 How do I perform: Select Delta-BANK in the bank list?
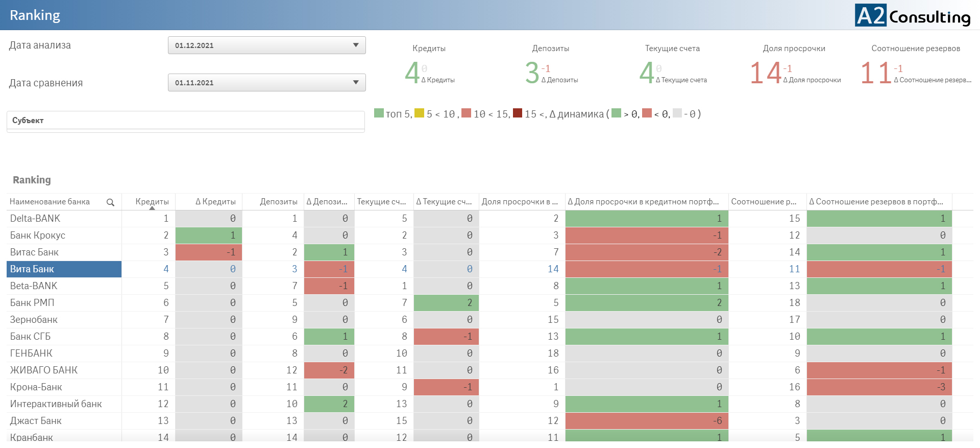click(35, 219)
